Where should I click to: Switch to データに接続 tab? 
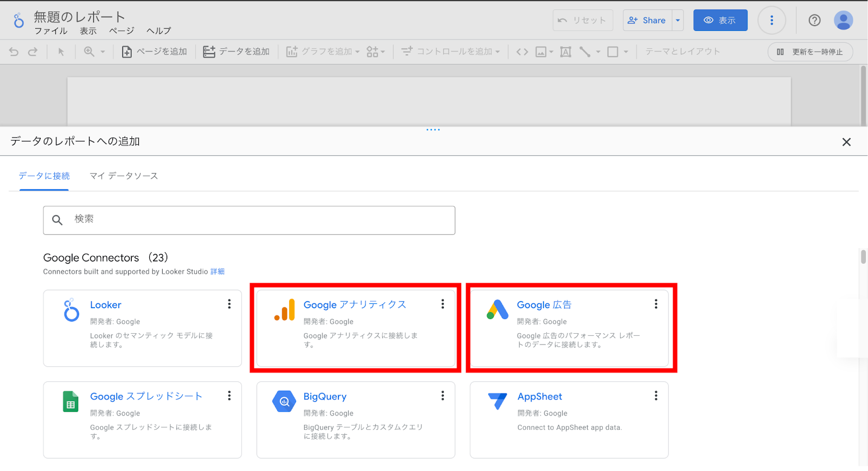tap(44, 176)
